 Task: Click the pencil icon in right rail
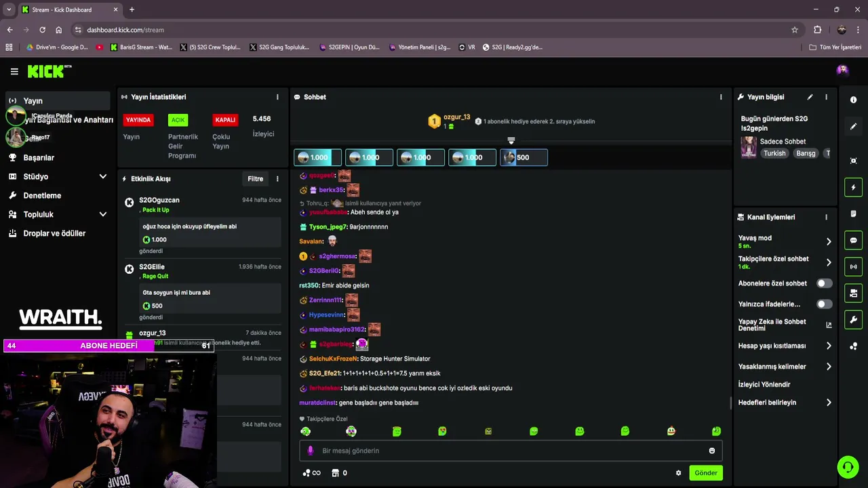(x=853, y=127)
